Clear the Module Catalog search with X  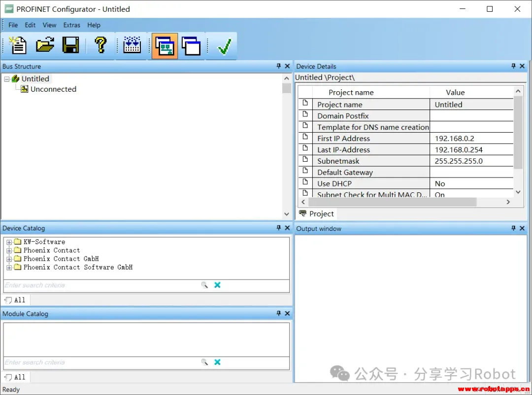[218, 362]
